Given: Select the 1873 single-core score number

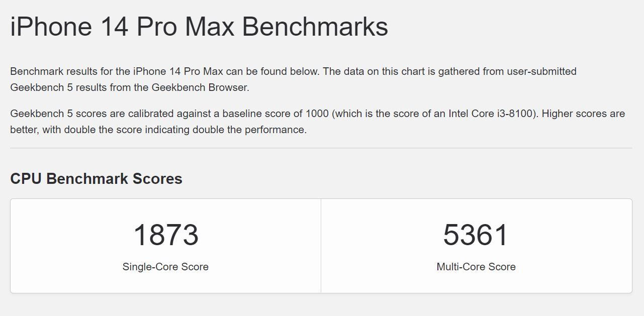Looking at the screenshot, I should pyautogui.click(x=165, y=235).
